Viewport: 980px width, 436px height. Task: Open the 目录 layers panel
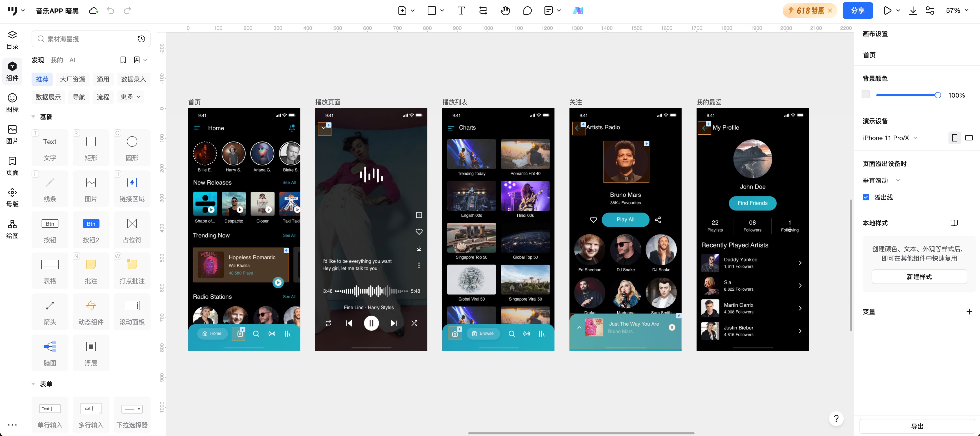point(12,40)
